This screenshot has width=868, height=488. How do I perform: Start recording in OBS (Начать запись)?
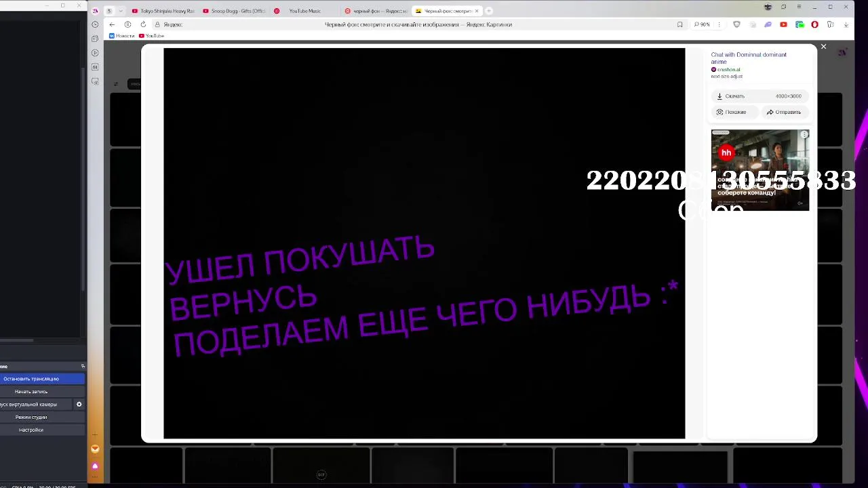point(42,392)
